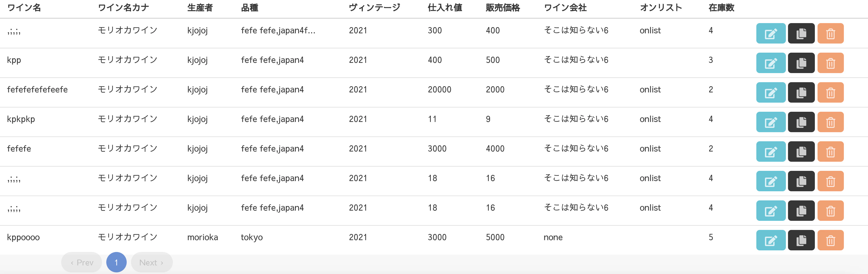Viewport: 868px width, 274px height.
Task: Duplicate the kpkpkp wine record
Action: pyautogui.click(x=801, y=122)
